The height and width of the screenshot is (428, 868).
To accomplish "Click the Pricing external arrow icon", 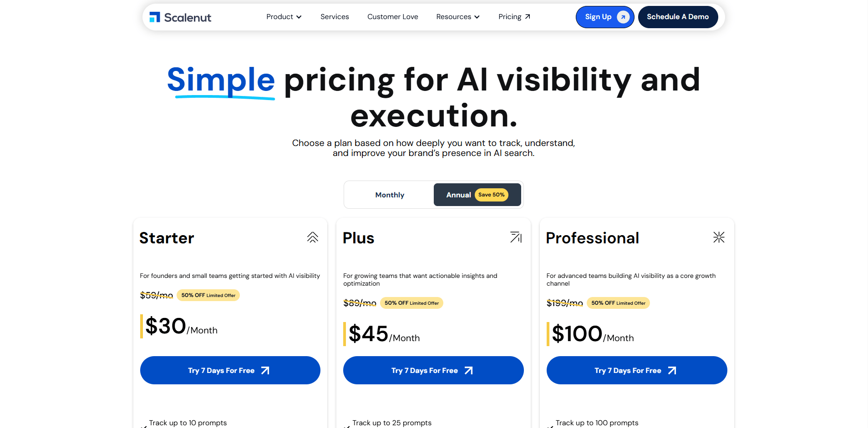I will coord(528,17).
